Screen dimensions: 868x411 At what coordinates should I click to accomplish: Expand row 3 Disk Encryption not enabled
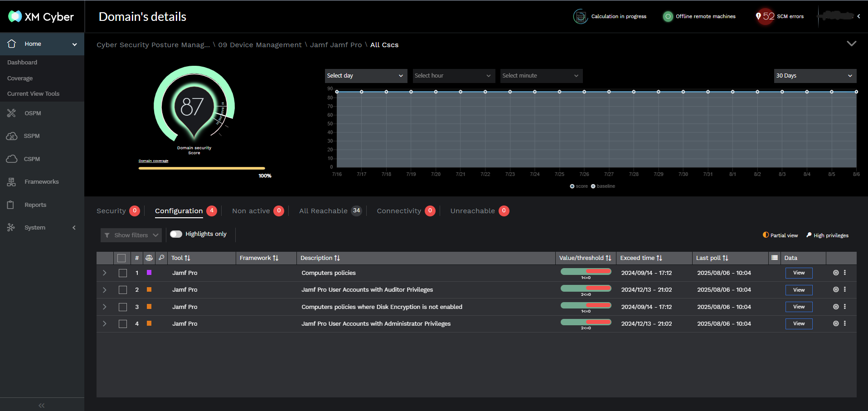coord(104,307)
